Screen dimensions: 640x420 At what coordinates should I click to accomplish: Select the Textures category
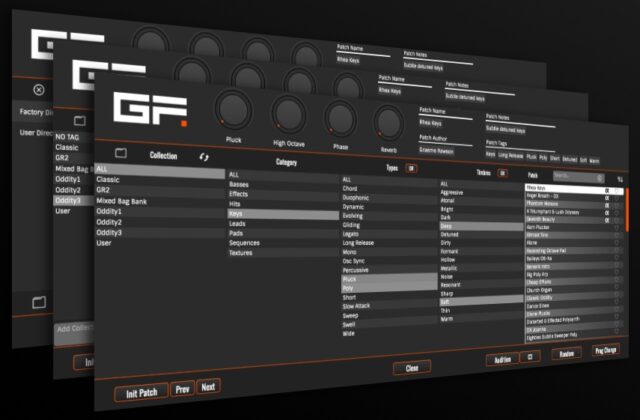click(x=283, y=253)
